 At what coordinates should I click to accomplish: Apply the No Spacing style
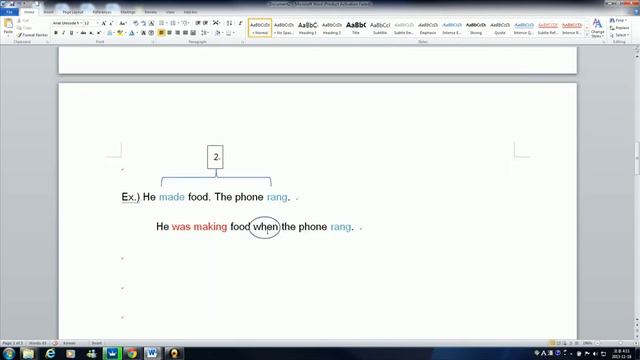coord(284,28)
